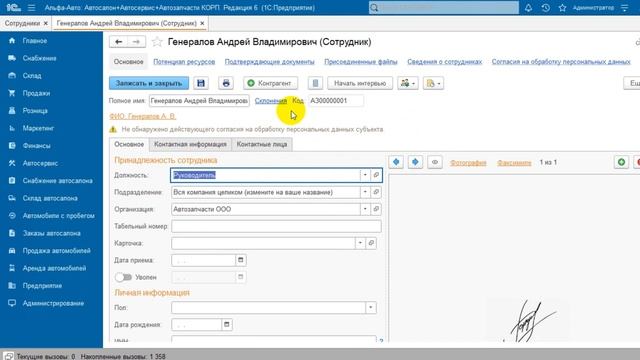
Task: Close the Сотрудники tab
Action: coord(46,23)
